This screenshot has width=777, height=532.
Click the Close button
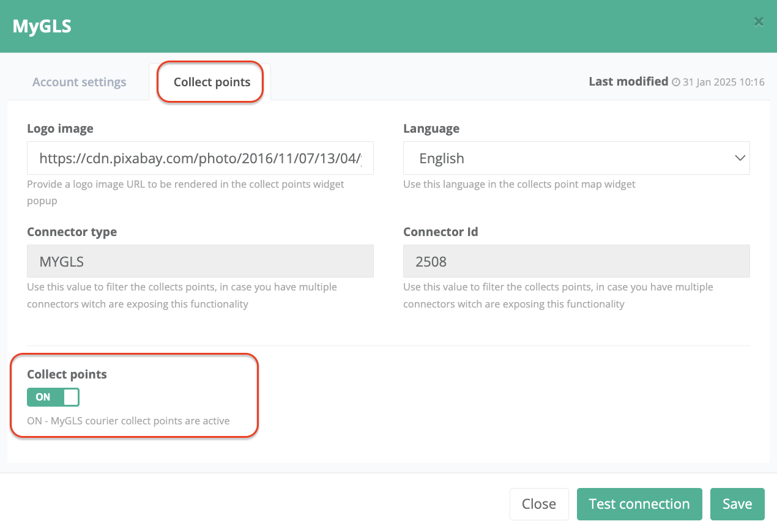click(x=539, y=504)
